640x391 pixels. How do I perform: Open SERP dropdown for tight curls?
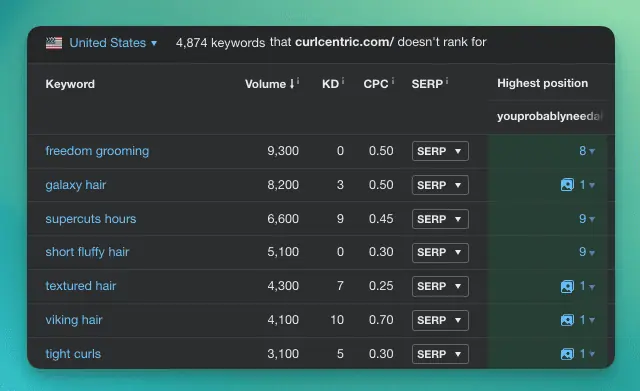(440, 354)
